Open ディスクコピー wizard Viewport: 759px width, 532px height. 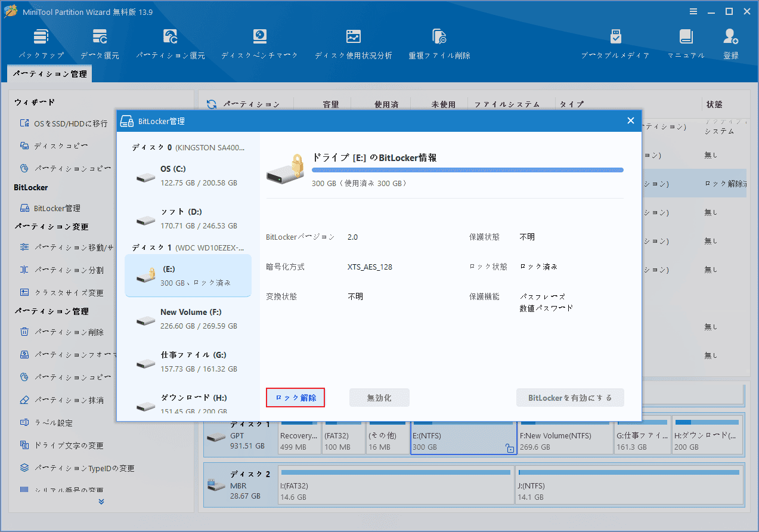(x=54, y=146)
